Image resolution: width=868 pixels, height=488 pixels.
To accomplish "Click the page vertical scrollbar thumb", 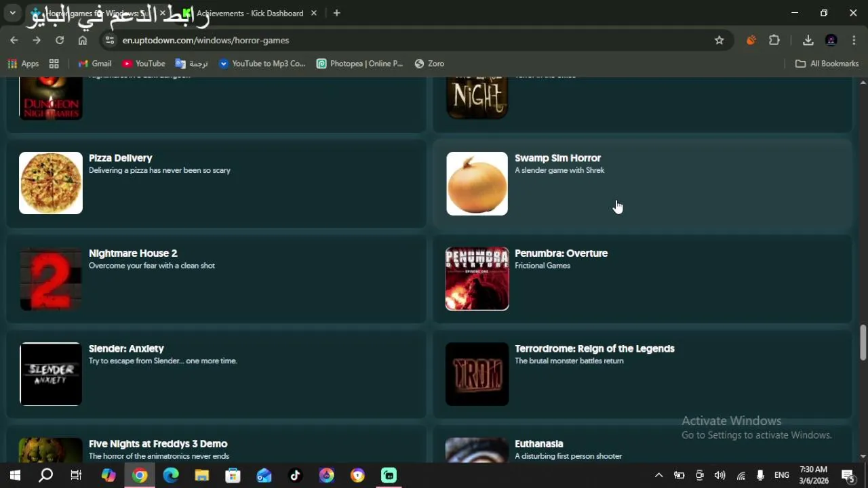I will pos(863,342).
